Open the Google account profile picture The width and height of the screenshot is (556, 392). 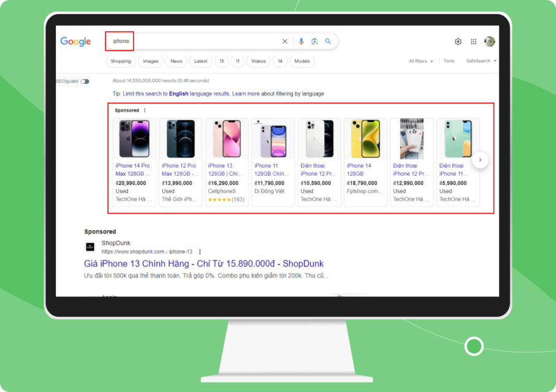click(489, 42)
